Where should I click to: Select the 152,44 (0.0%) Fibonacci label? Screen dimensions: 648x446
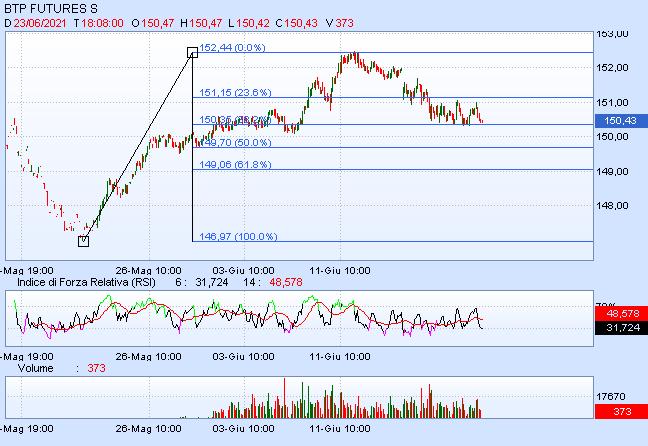tap(232, 48)
